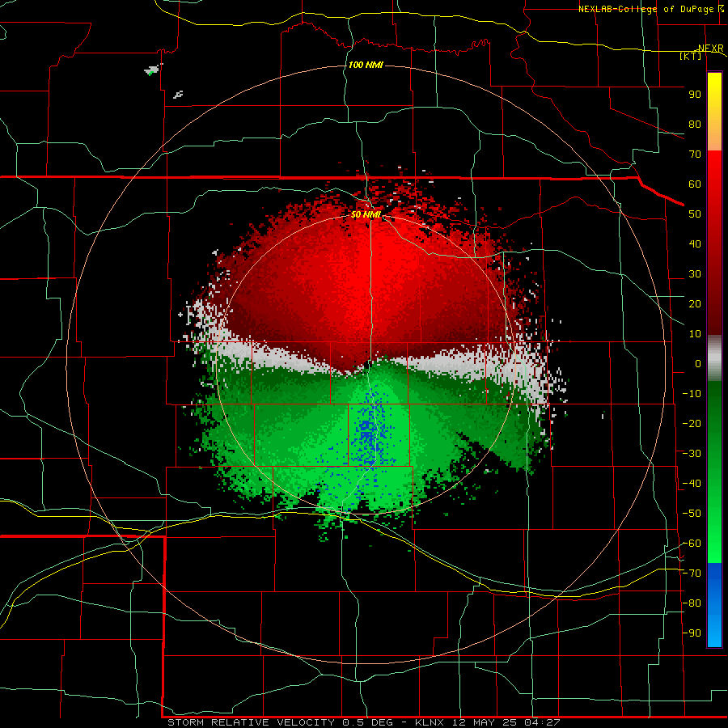Click the -70 scale value
Image resolution: width=728 pixels, height=728 pixels.
[x=692, y=574]
